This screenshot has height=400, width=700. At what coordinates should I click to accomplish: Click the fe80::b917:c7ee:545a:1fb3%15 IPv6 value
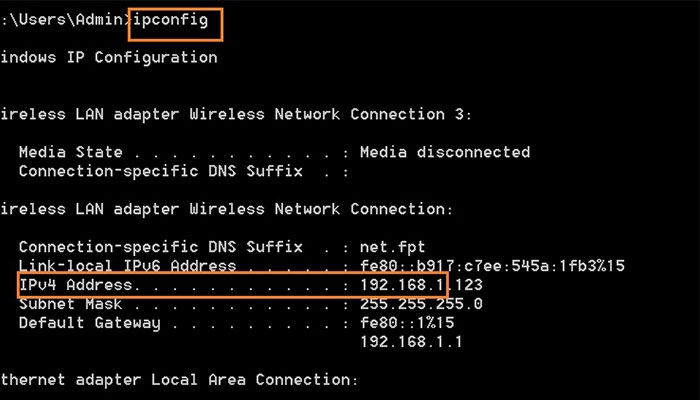coord(492,266)
